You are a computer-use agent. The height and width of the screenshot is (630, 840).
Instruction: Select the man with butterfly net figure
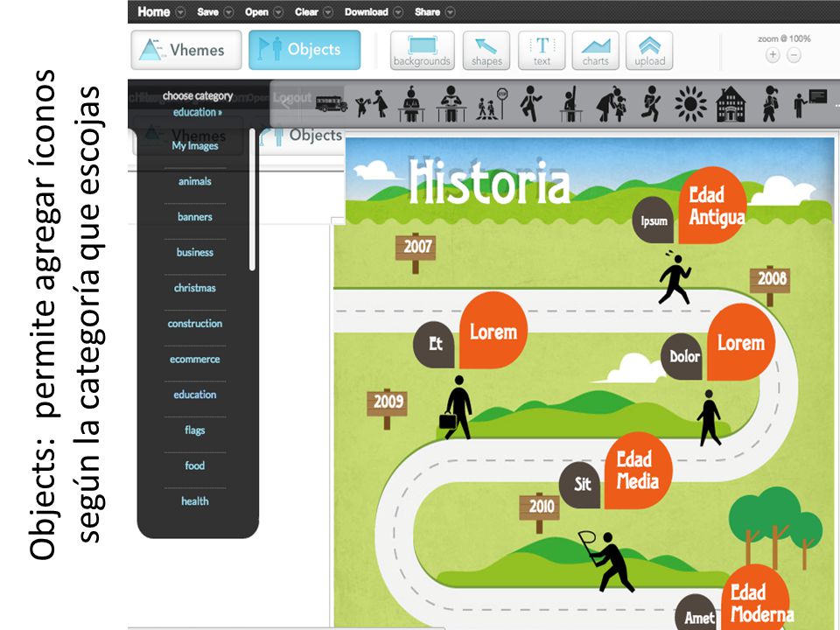pos(607,561)
